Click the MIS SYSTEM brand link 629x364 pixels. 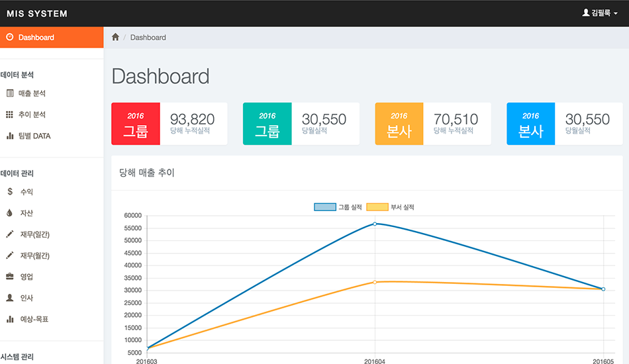(x=36, y=13)
